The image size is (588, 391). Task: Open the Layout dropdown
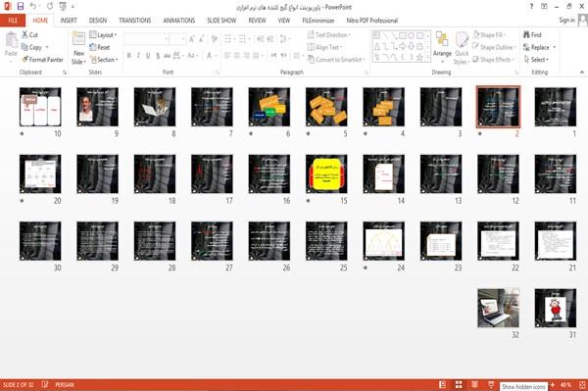click(103, 35)
